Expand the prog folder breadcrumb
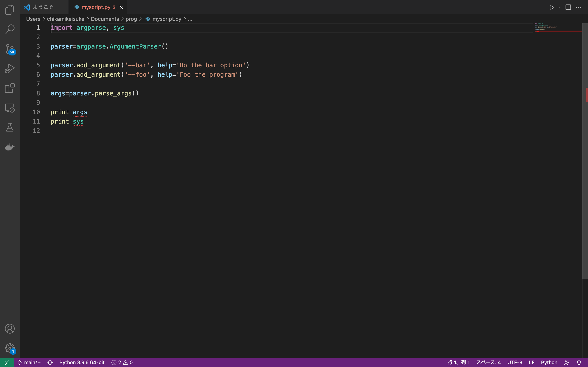The height and width of the screenshot is (367, 588). (x=131, y=19)
